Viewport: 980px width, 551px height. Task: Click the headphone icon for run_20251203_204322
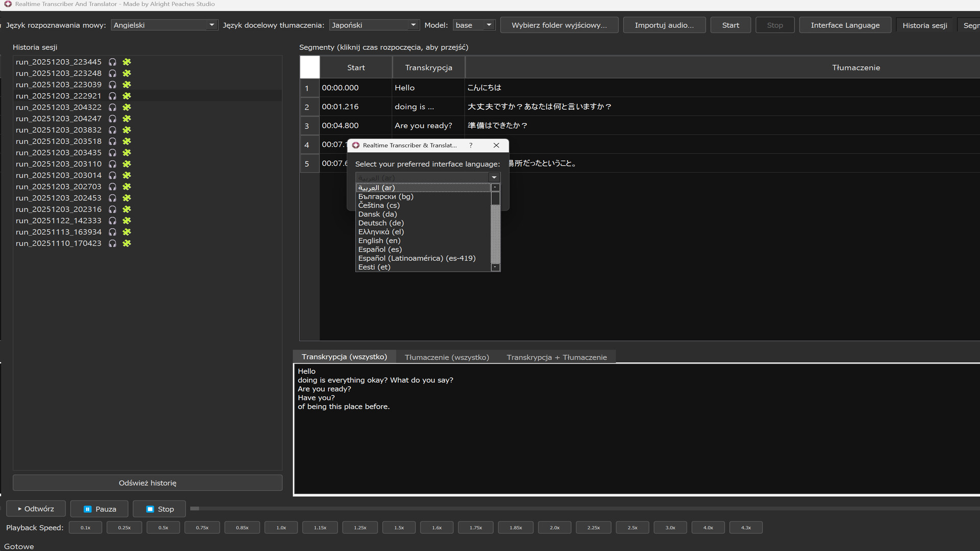(x=112, y=107)
